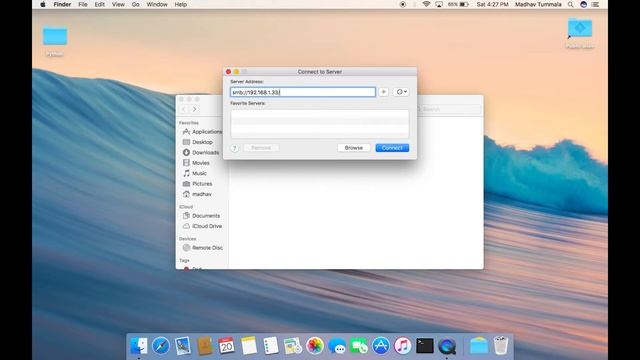Viewport: 640px width, 360px height.
Task: Open the Window menu
Action: 157,4
